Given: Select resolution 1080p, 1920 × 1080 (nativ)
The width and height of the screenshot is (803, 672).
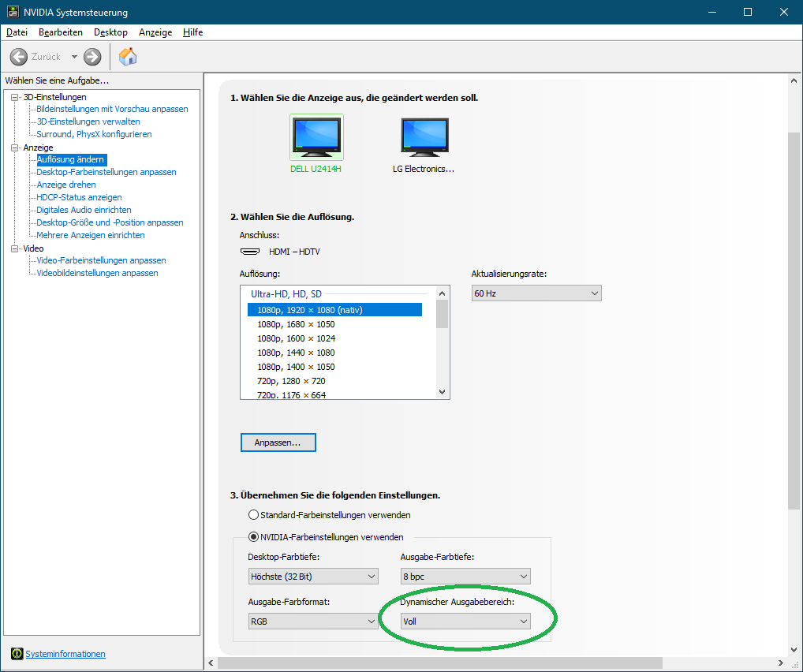Looking at the screenshot, I should [x=335, y=310].
